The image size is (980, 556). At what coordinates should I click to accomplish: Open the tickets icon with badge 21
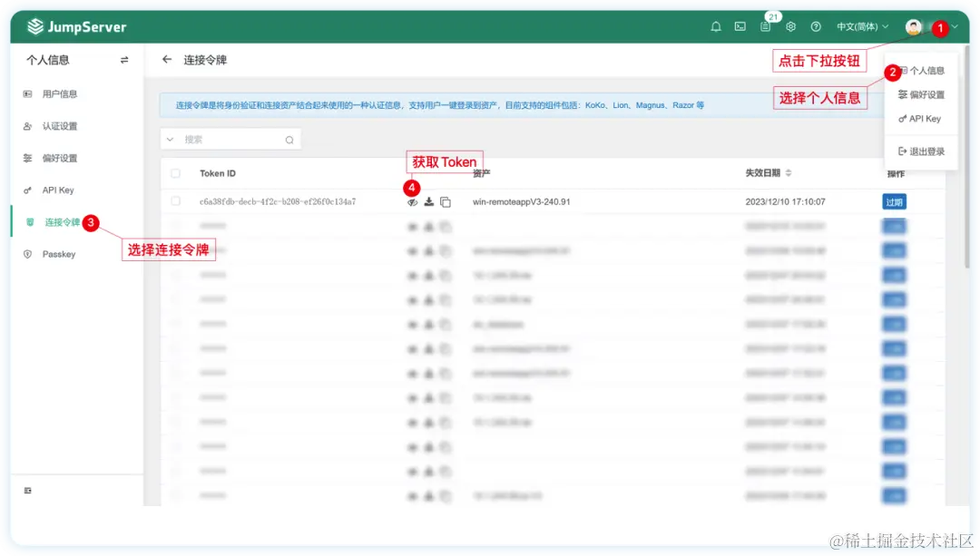click(x=766, y=27)
